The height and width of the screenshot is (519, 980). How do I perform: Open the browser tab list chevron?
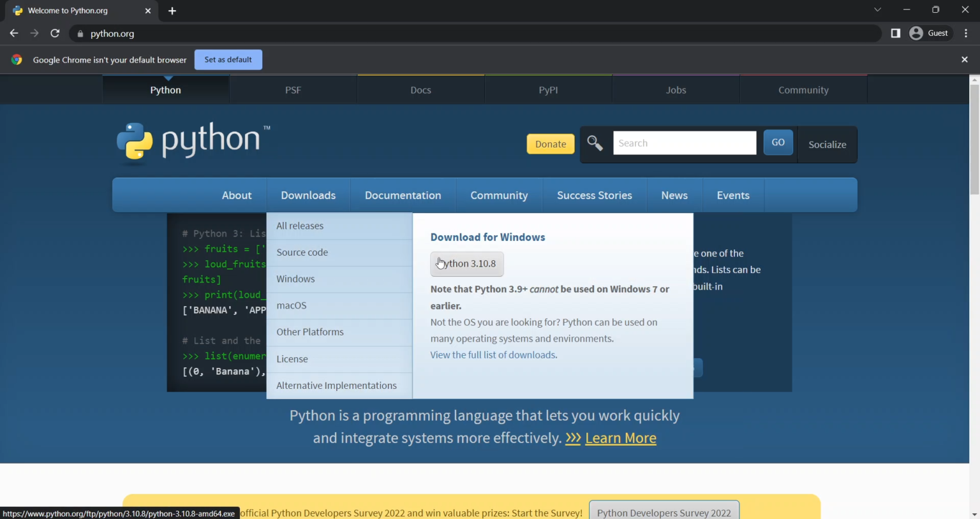[877, 10]
